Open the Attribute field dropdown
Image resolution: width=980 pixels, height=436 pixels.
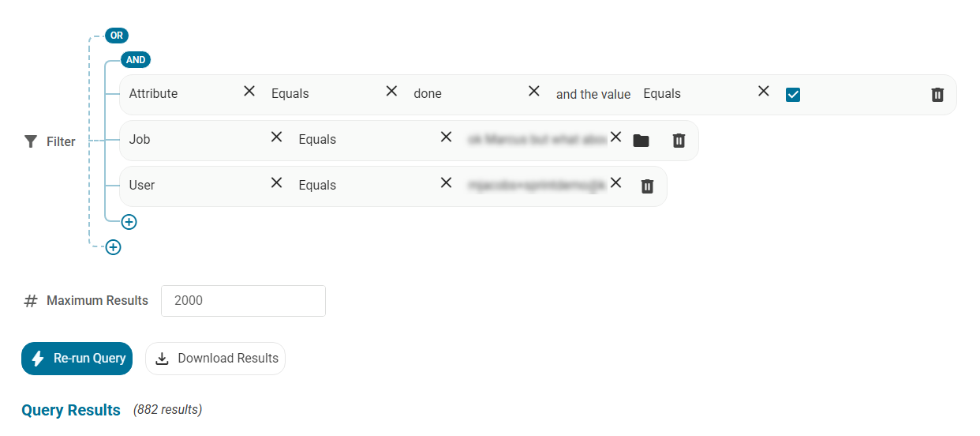[x=181, y=93]
